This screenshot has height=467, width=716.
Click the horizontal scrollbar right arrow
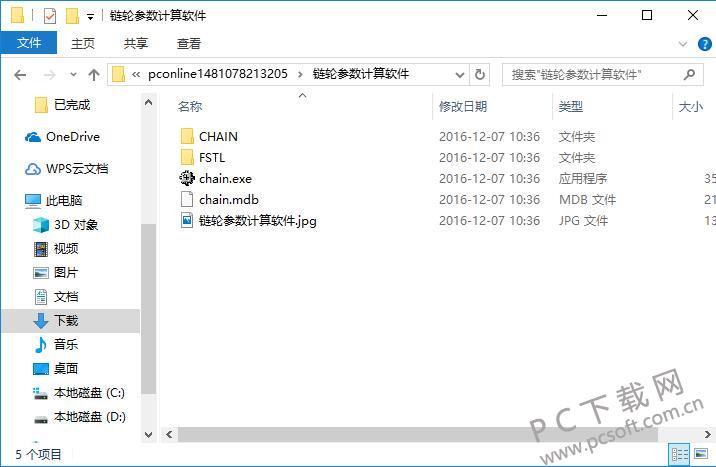[707, 434]
